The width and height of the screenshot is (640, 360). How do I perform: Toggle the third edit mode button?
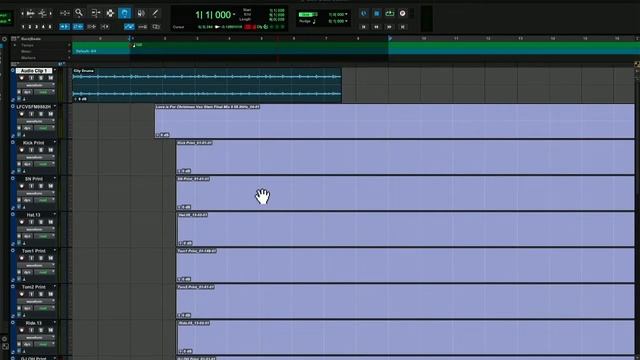91,27
